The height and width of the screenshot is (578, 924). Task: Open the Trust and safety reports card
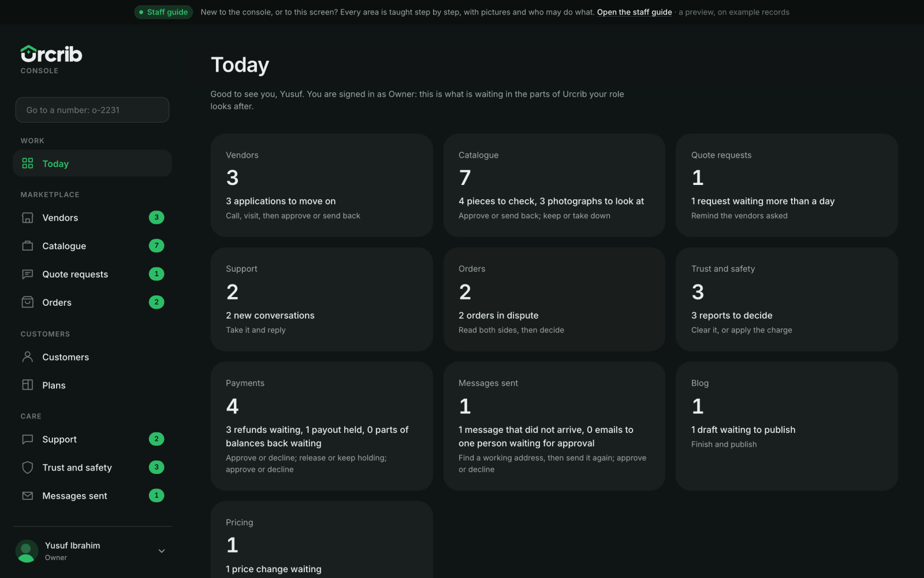click(x=787, y=299)
